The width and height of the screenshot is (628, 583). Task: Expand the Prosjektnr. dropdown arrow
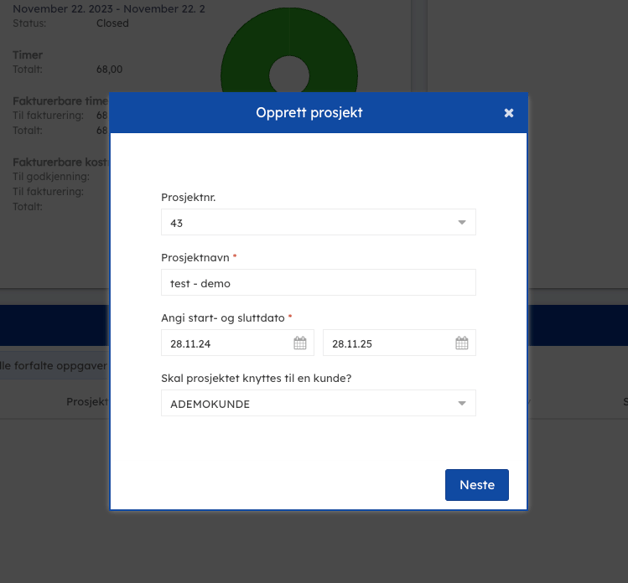click(x=462, y=223)
